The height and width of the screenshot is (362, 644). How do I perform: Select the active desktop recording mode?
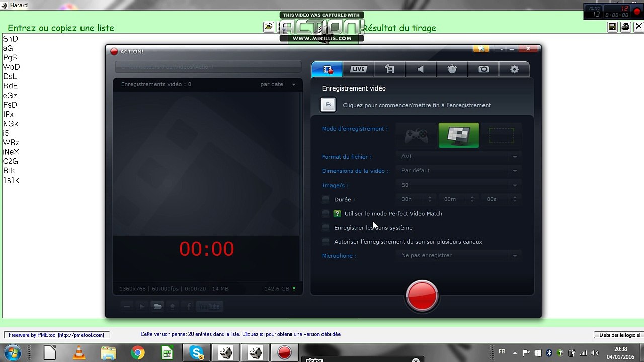coord(458,135)
